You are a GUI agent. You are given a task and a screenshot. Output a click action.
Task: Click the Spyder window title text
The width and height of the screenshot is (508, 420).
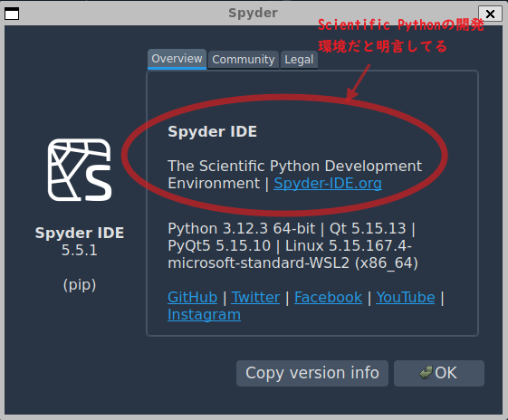(x=253, y=14)
